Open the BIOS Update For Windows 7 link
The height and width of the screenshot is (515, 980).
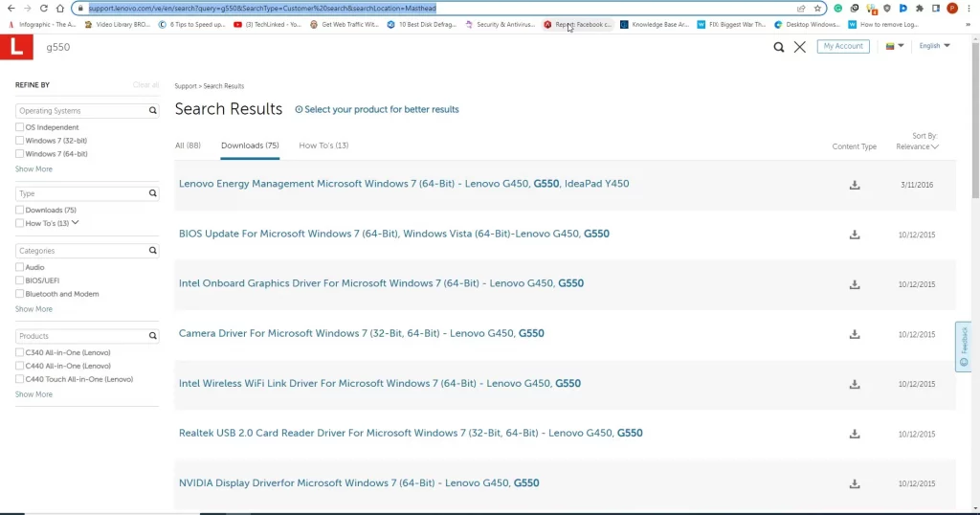393,234
